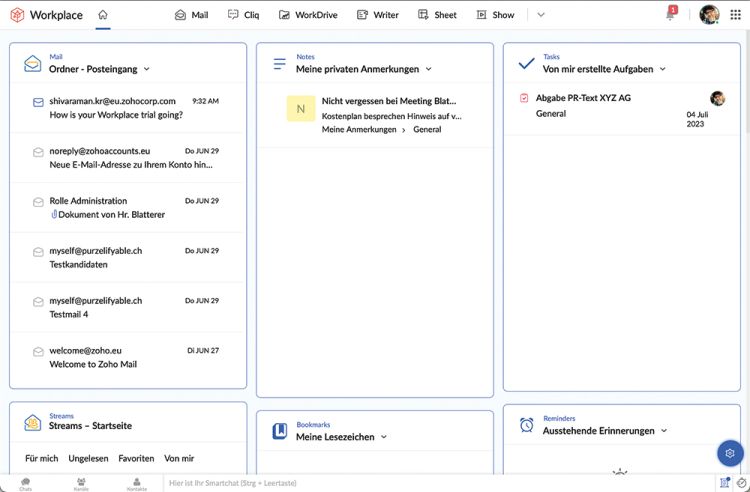Viewport: 750px width, 492px height.
Task: Open the Sheet app
Action: 437,15
